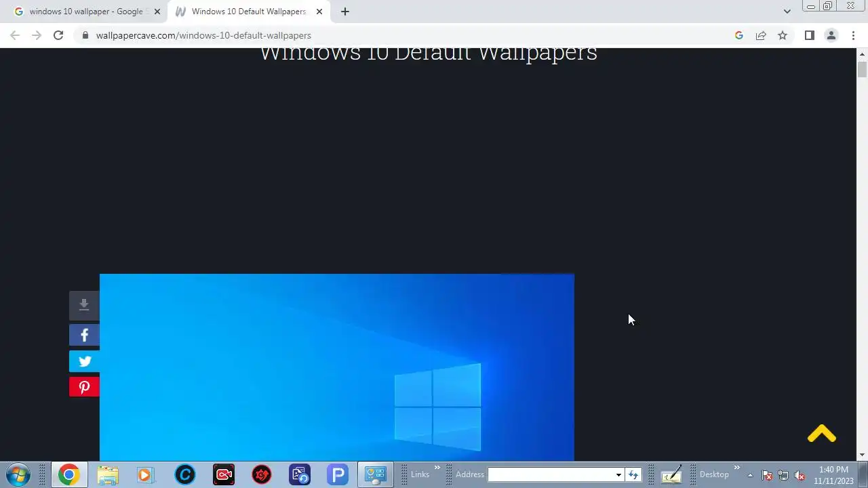
Task: Close the Windows 10 Default Wallpapers tab
Action: [319, 12]
